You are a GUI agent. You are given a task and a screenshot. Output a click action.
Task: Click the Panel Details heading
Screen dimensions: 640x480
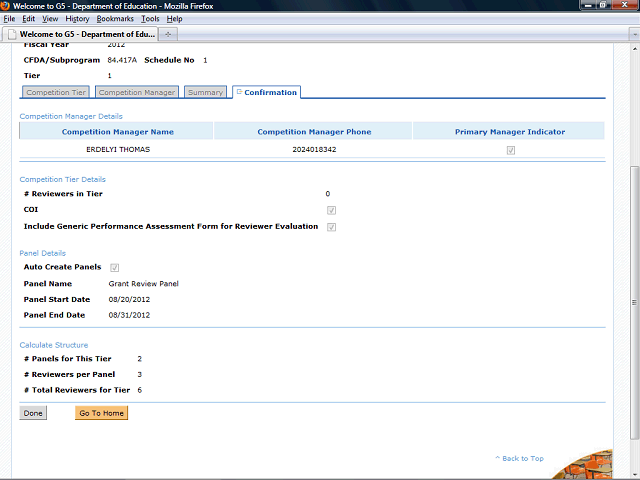click(x=42, y=253)
